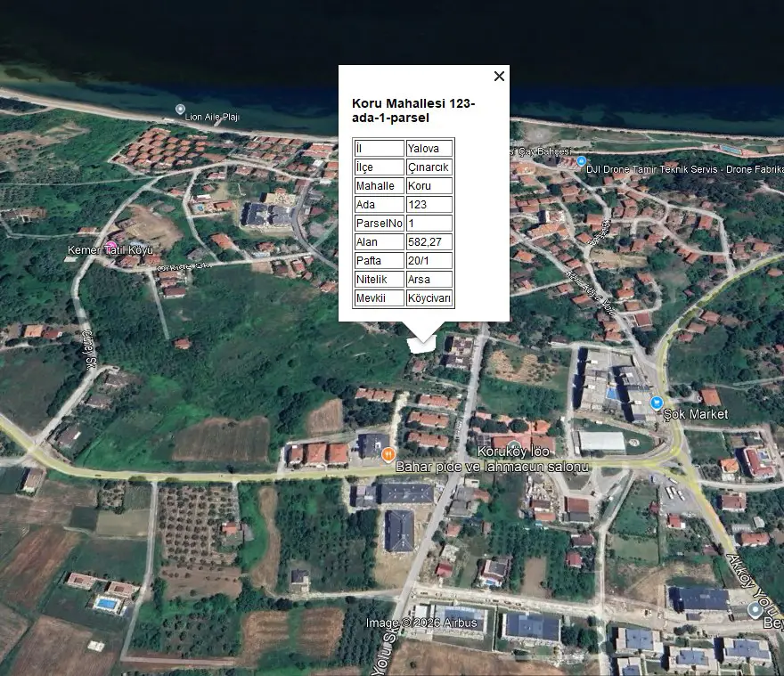Click the Mevkii value Köycivarı
The height and width of the screenshot is (676, 784).
pos(429,298)
